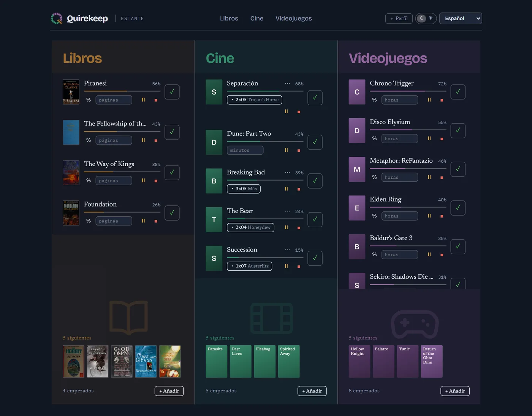Image resolution: width=532 pixels, height=416 pixels.
Task: Expand the 3x05 Más episode selector
Action: point(244,189)
